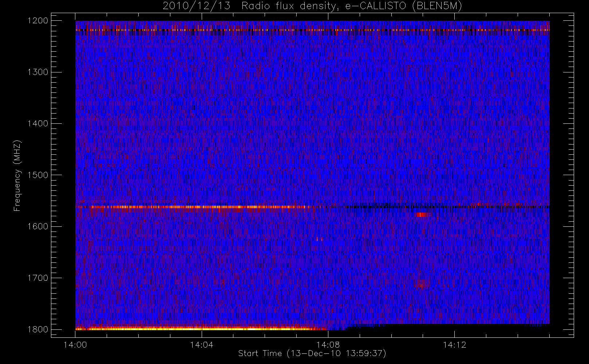Click the 14:00 time tick label
Viewport: 589px width, 364px height.
tap(75, 345)
